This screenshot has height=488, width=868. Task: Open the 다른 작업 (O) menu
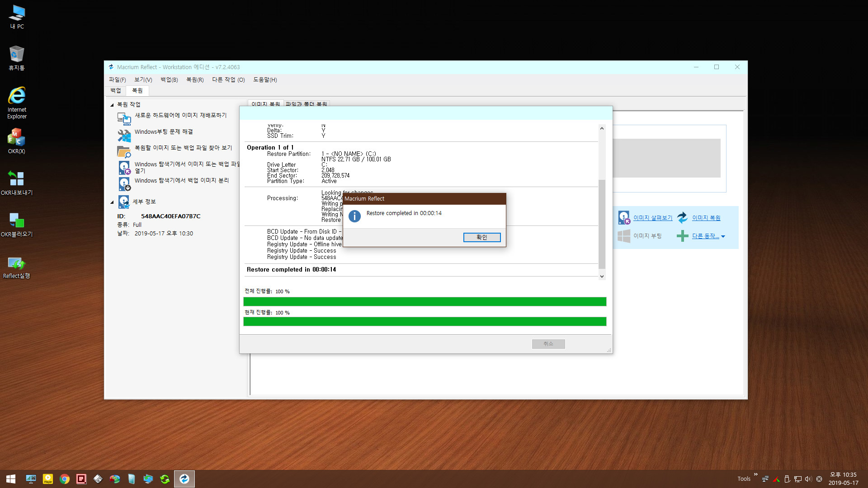[228, 80]
